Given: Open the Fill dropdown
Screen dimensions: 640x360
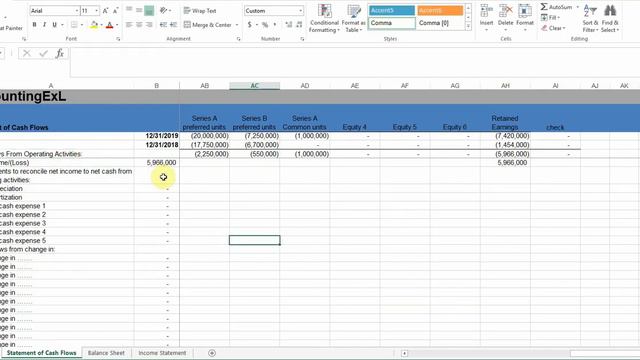Looking at the screenshot, I should [551, 18].
